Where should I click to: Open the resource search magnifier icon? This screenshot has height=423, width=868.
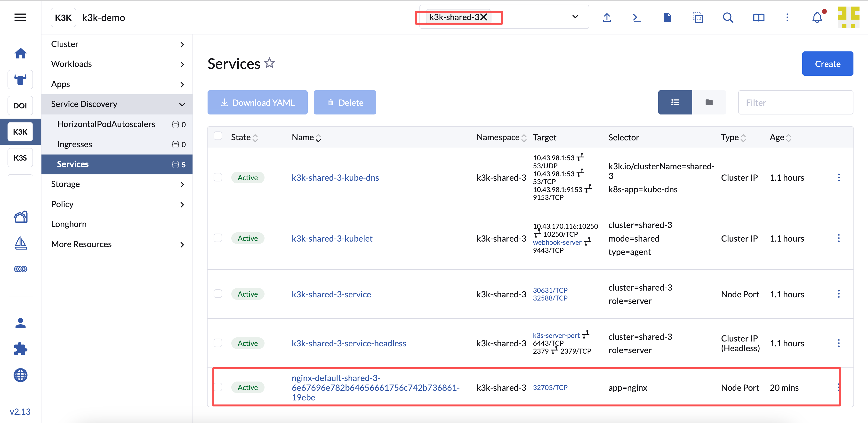[x=728, y=17]
